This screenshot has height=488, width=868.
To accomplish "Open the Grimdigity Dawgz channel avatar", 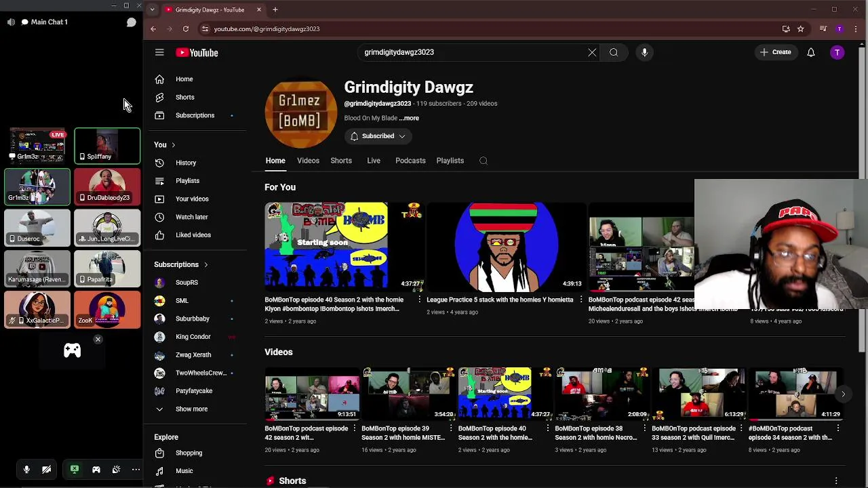I will click(300, 113).
